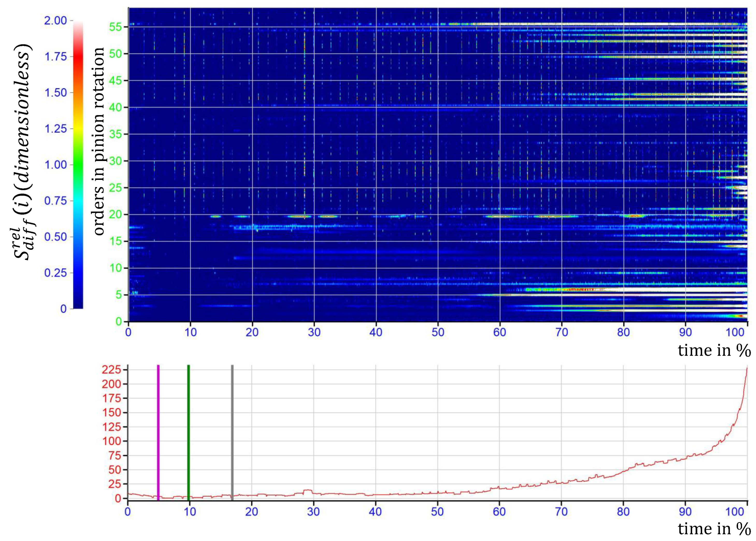The image size is (756, 541).
Task: Click 'orders in pinion rotation' axis title
Action: point(98,142)
